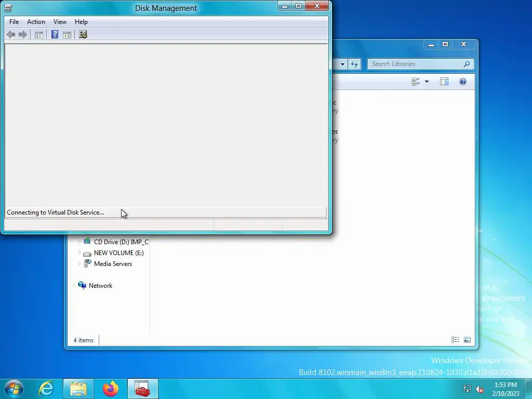Screen dimensions: 532x399
Task: Open the Start button
Action: click(14, 389)
